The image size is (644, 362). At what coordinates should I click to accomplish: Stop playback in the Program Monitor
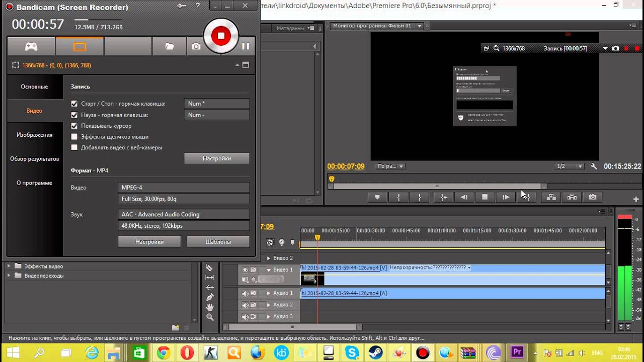485,198
